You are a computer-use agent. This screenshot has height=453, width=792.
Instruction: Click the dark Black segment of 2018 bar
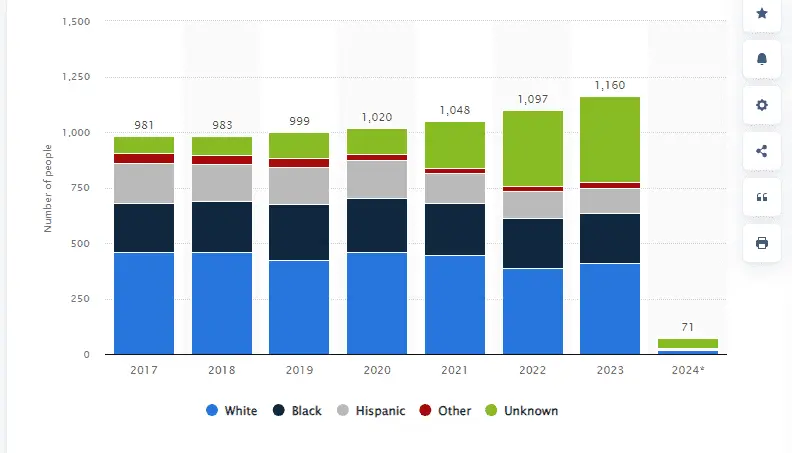pyautogui.click(x=222, y=227)
